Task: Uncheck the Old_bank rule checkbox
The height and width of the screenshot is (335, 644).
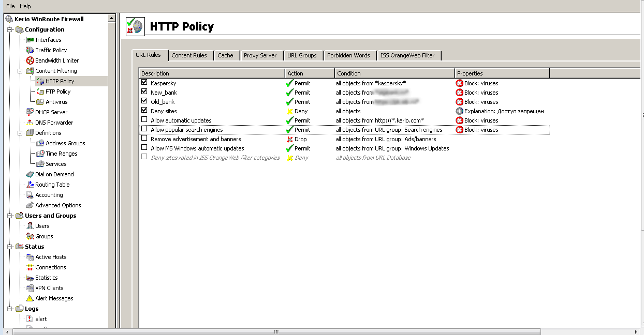Action: pos(144,101)
